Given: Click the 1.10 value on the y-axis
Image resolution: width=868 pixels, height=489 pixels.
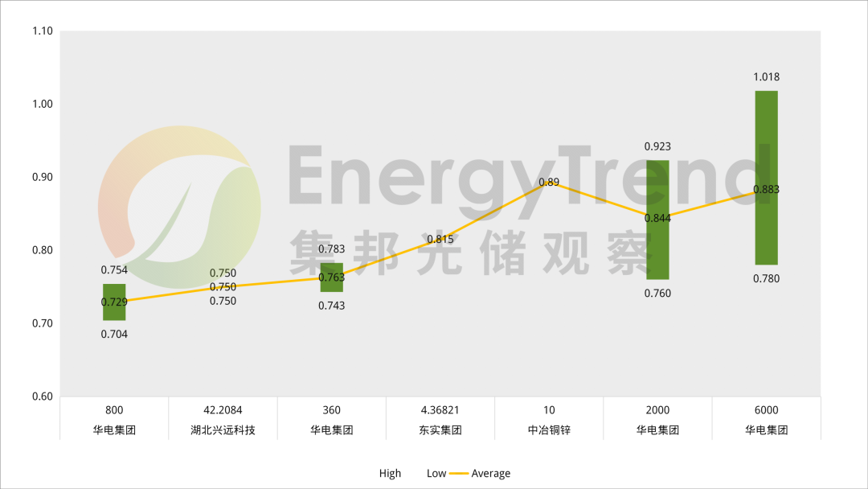Looking at the screenshot, I should (x=44, y=31).
